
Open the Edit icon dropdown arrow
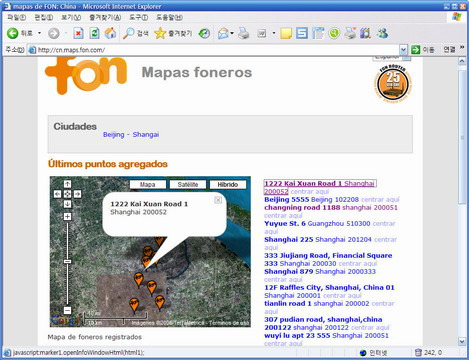click(x=274, y=33)
